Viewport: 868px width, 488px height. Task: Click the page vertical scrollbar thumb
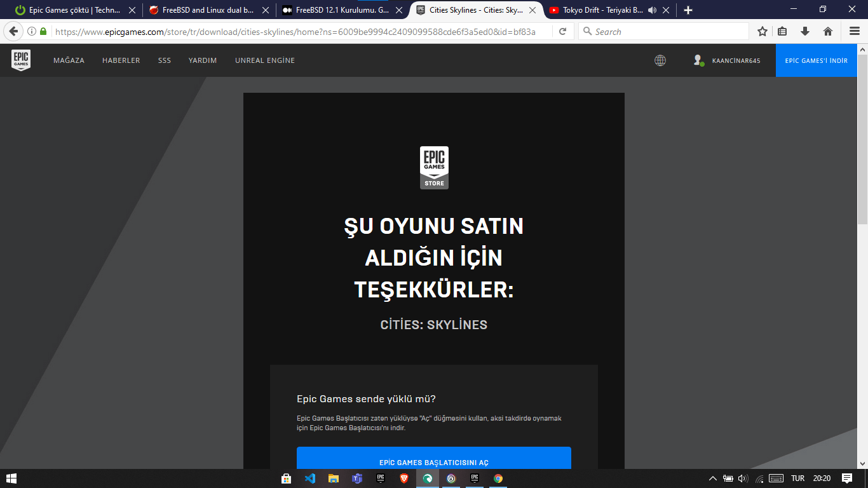click(x=862, y=139)
